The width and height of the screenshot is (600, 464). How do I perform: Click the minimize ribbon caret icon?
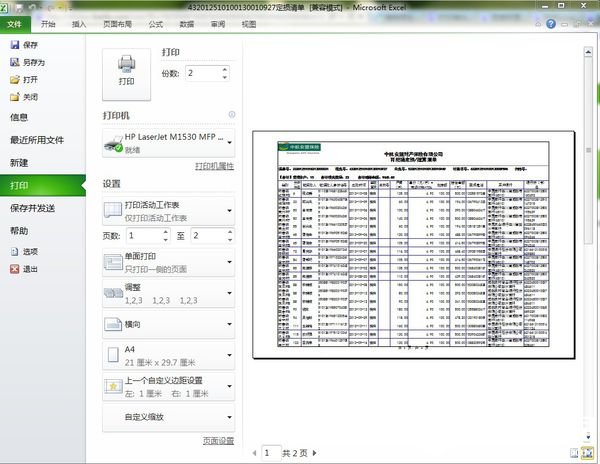point(538,24)
